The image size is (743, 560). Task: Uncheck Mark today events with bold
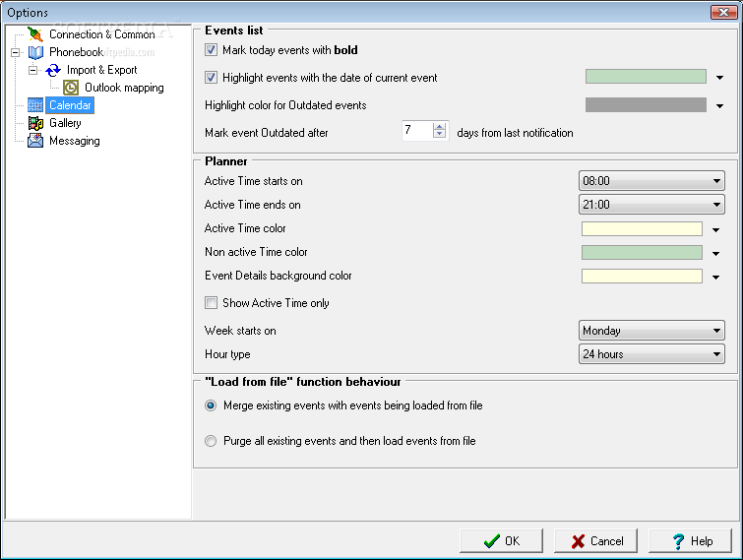tap(211, 50)
